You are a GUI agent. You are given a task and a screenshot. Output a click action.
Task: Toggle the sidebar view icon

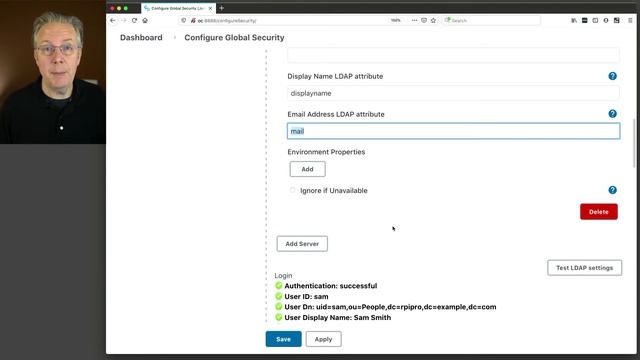[x=595, y=20]
